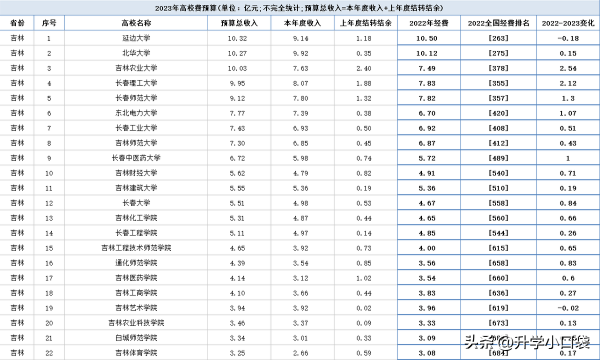Select the 吉林农业大学 cell

point(136,68)
